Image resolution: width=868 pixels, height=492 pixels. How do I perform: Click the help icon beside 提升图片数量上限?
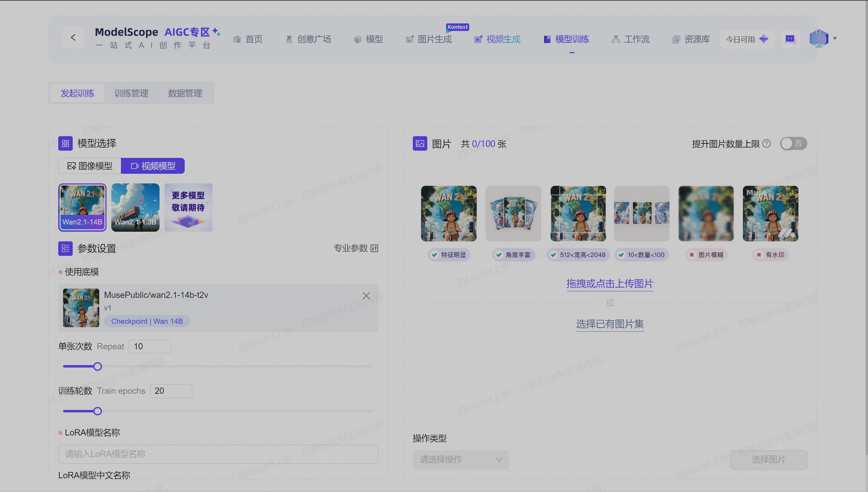(766, 143)
